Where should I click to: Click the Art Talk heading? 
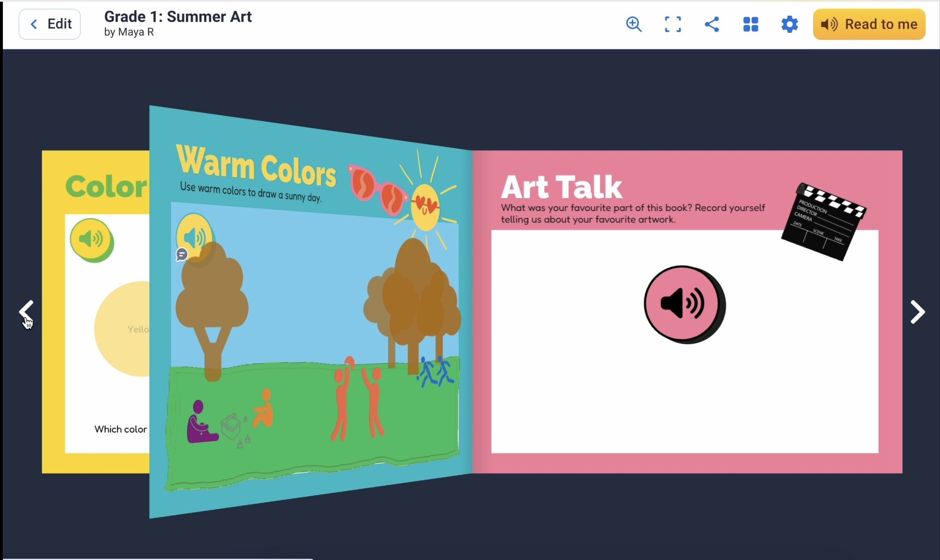[x=562, y=187]
